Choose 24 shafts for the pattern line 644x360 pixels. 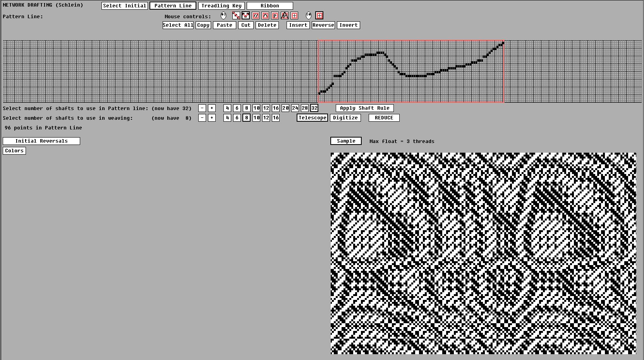295,108
